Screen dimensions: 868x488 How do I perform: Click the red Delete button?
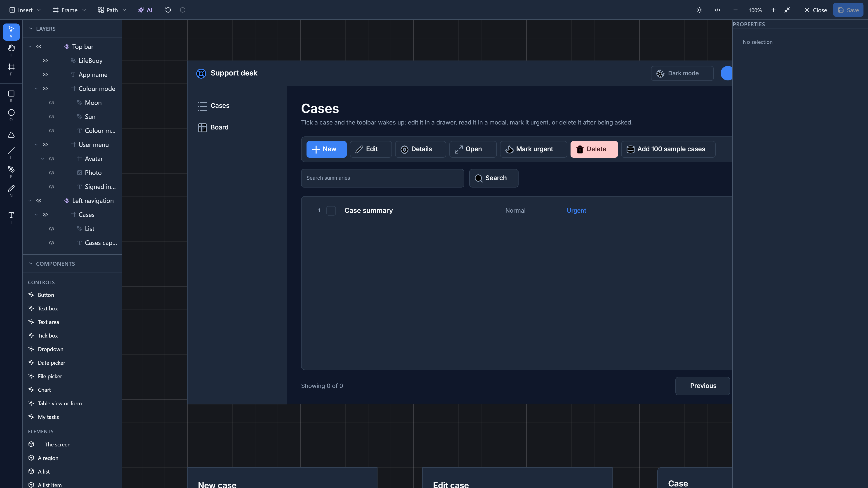click(594, 149)
